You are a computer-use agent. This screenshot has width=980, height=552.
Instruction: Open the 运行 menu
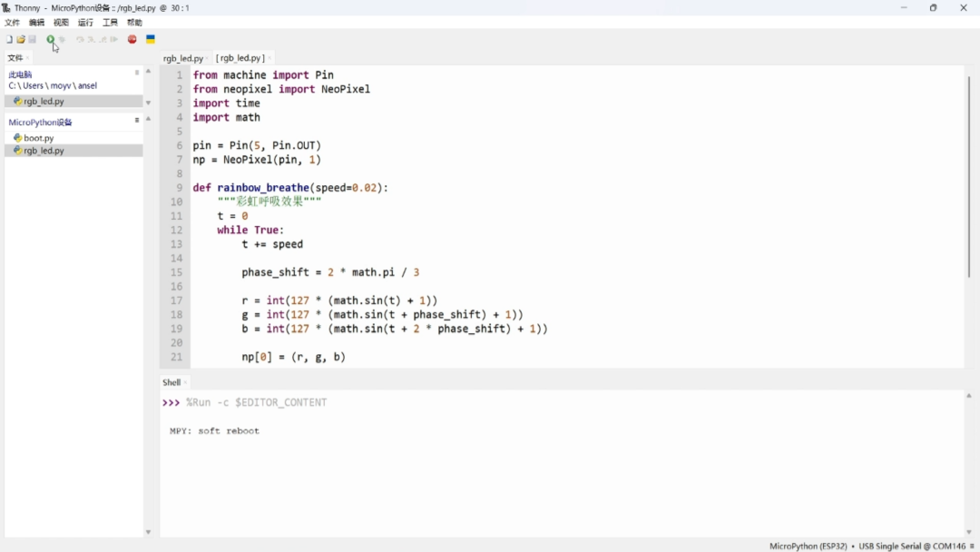click(85, 23)
